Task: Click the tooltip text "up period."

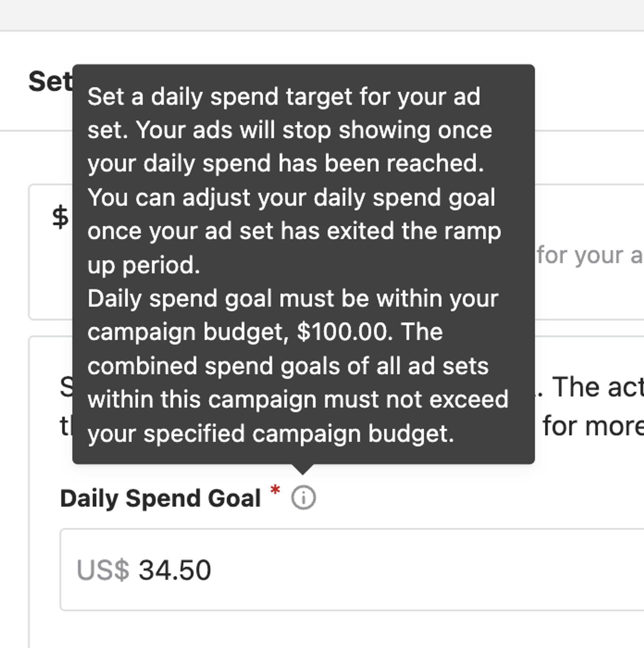Action: click(x=144, y=265)
